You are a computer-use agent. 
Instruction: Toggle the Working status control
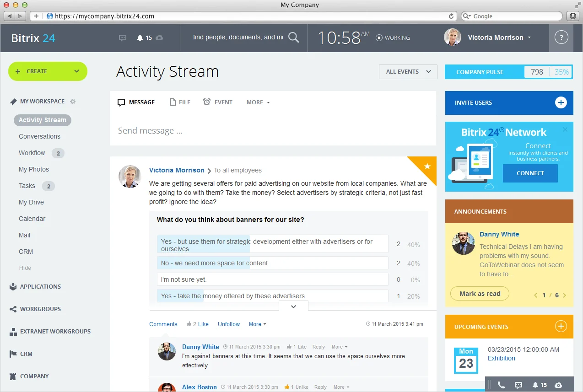coord(393,38)
